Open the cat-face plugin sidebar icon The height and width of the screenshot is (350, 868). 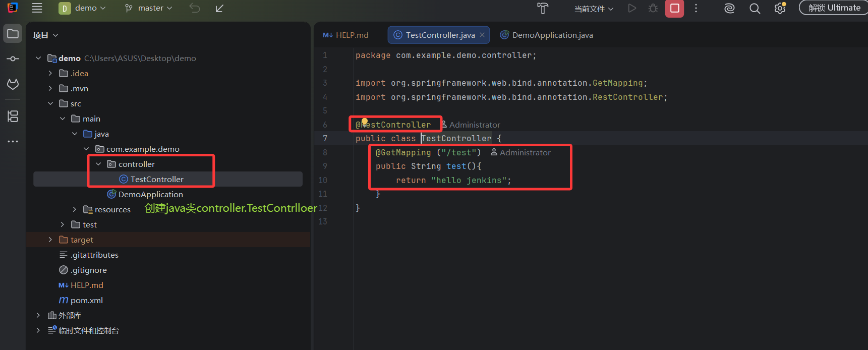click(13, 84)
